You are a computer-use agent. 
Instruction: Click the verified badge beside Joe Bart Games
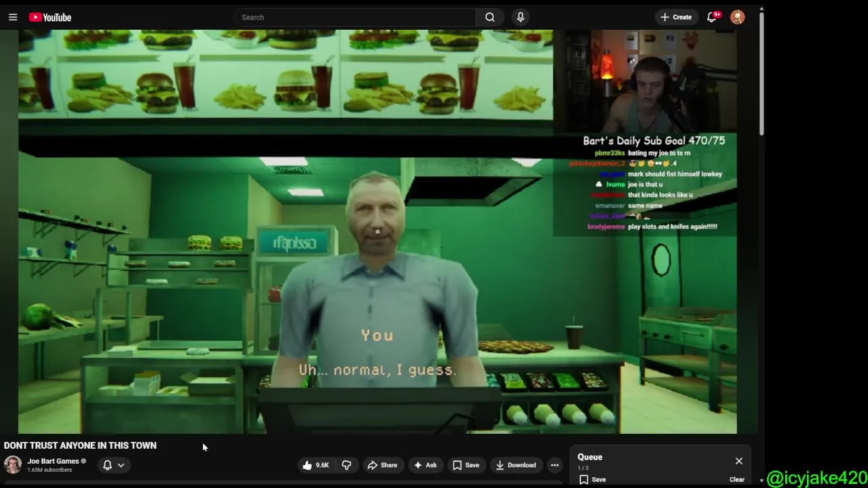pyautogui.click(x=83, y=461)
